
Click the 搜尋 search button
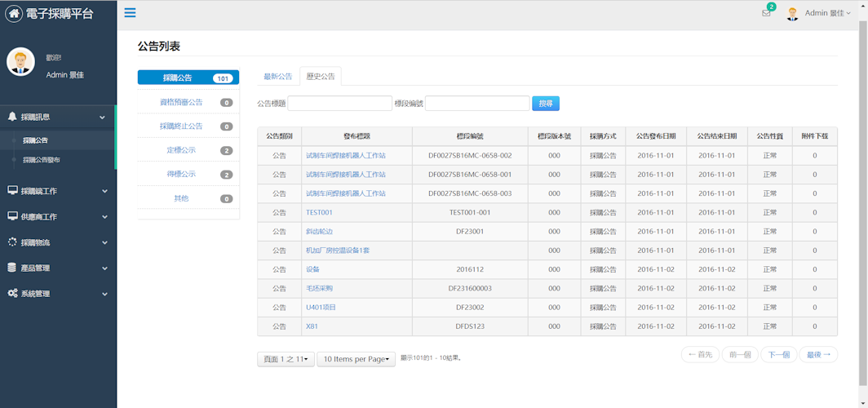pyautogui.click(x=546, y=104)
